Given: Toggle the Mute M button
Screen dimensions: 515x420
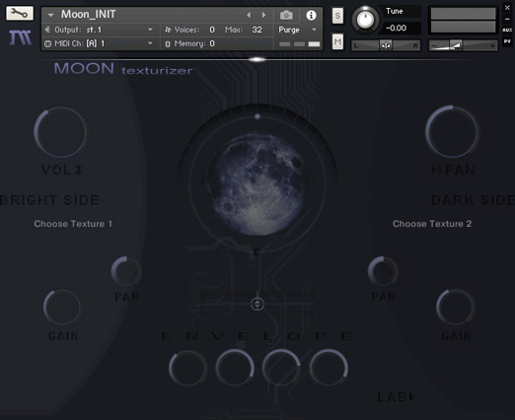Looking at the screenshot, I should pyautogui.click(x=337, y=41).
